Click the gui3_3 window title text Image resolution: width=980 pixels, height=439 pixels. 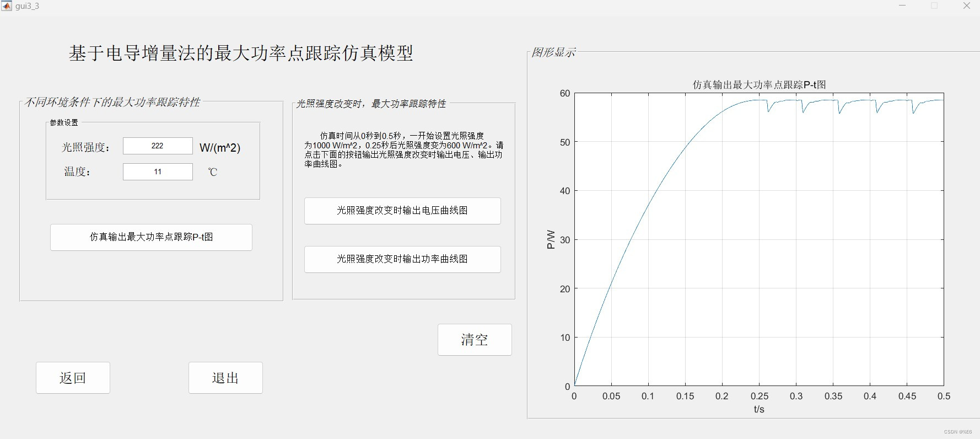(x=27, y=6)
